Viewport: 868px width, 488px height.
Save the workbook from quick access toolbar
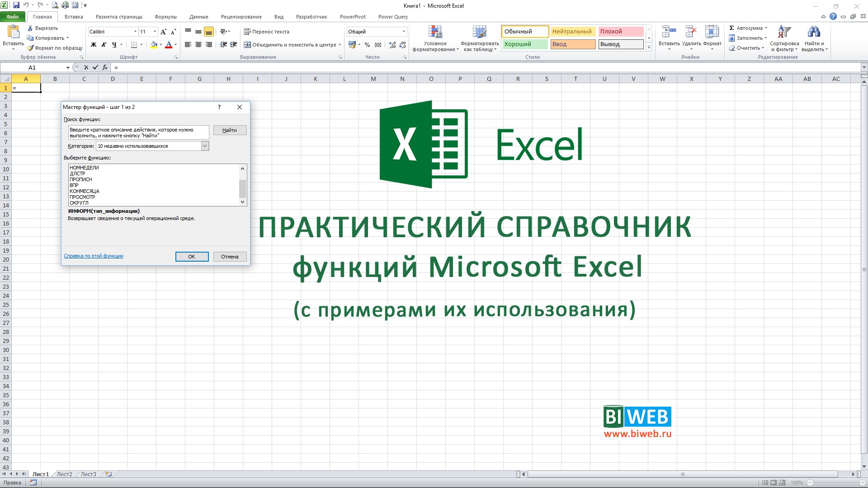coord(16,5)
